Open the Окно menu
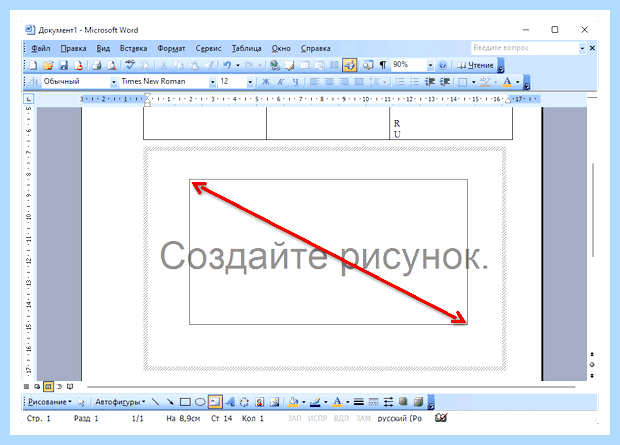The width and height of the screenshot is (620, 445). (x=281, y=48)
